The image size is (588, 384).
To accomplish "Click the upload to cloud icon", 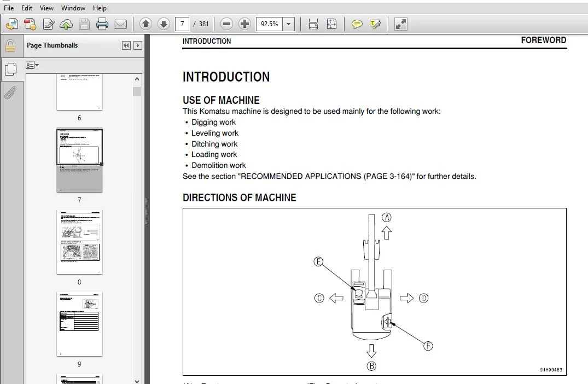I will [x=66, y=25].
